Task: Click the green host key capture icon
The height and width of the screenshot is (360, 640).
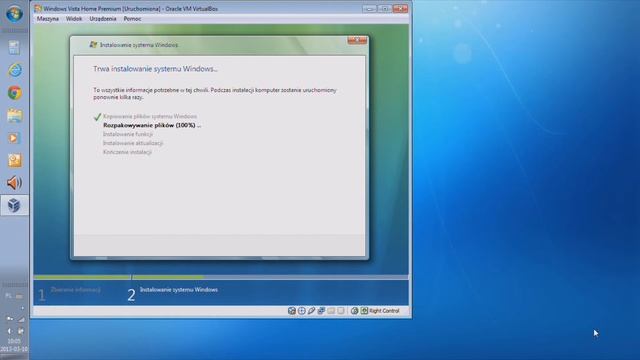Action: pos(364,311)
